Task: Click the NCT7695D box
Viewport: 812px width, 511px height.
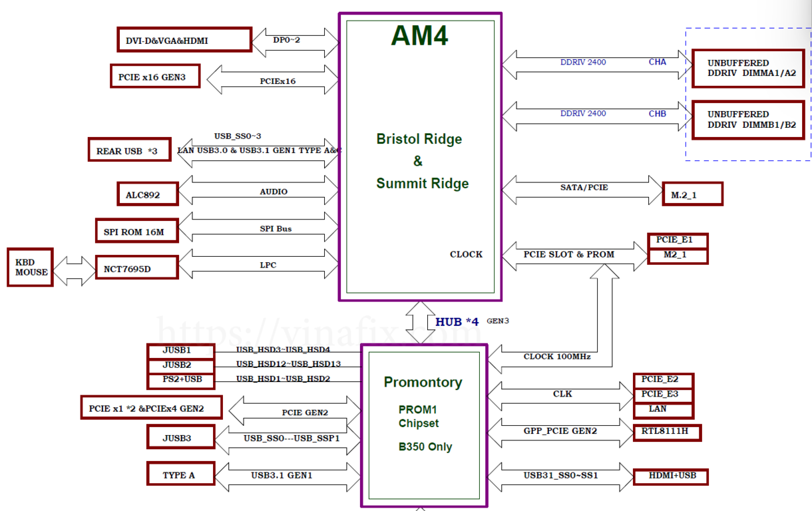Action: click(x=136, y=267)
